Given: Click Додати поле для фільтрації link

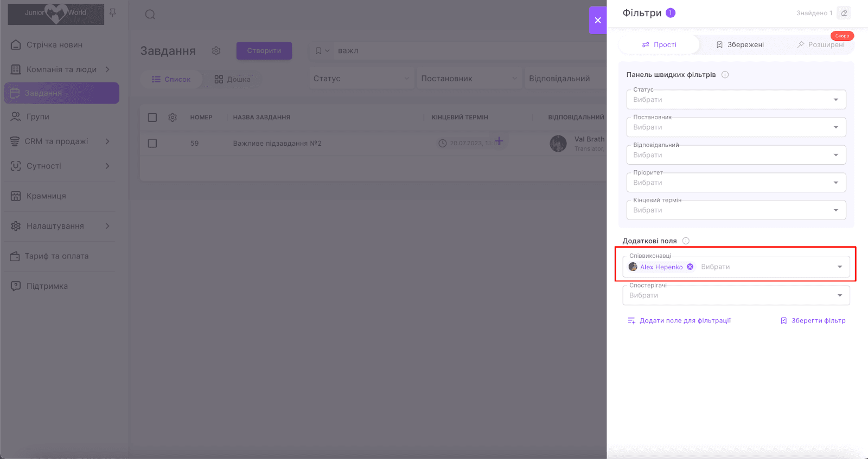Looking at the screenshot, I should (x=679, y=321).
